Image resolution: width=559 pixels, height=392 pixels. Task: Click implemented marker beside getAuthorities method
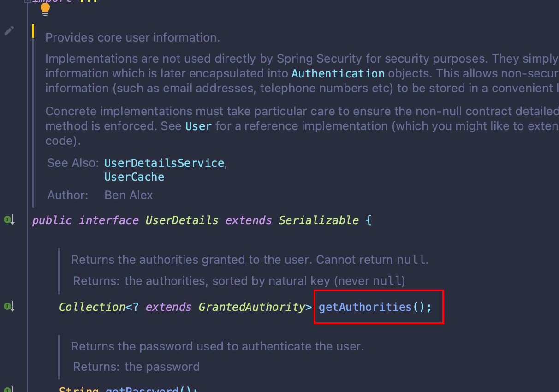[x=8, y=305]
